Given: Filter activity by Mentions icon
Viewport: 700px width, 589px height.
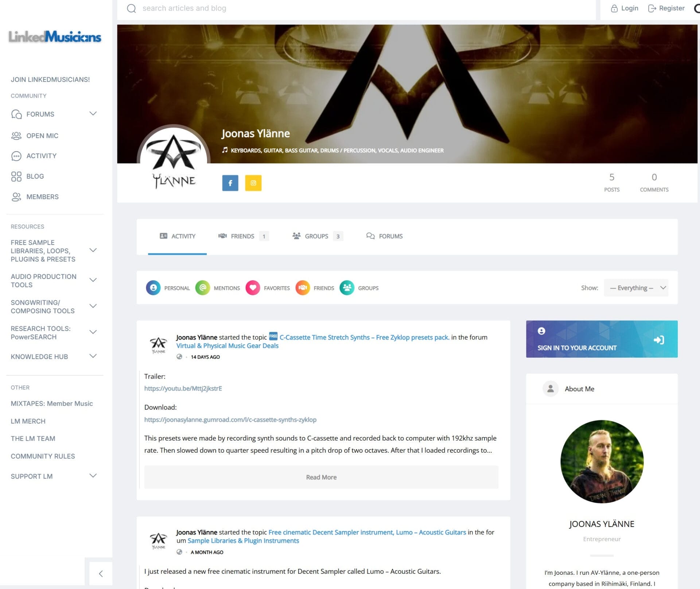Looking at the screenshot, I should pos(203,288).
